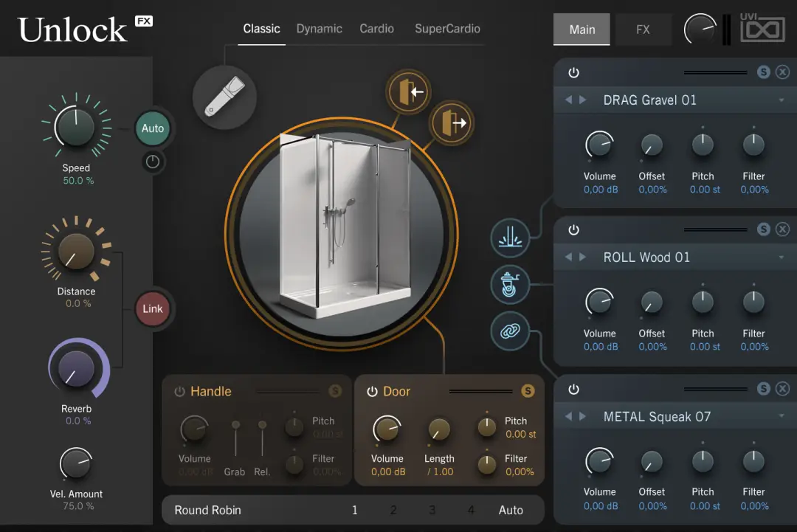
Task: Select Round Robin position 2
Action: click(x=393, y=510)
